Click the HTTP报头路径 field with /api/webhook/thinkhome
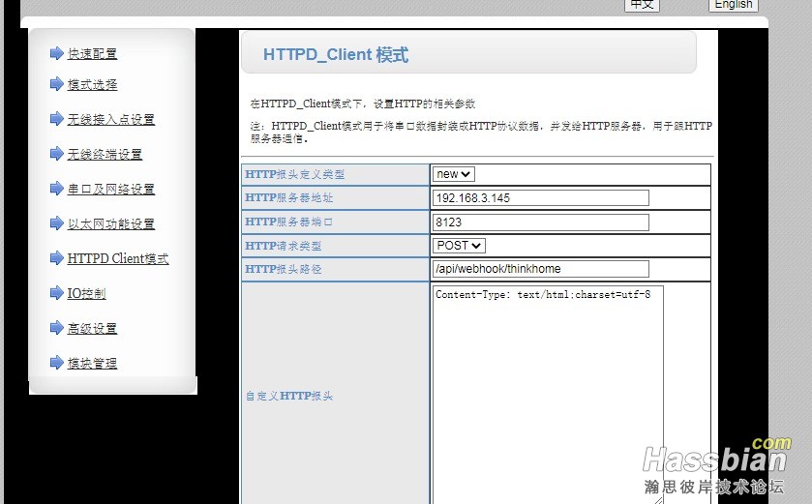Image resolution: width=812 pixels, height=504 pixels. (x=541, y=269)
